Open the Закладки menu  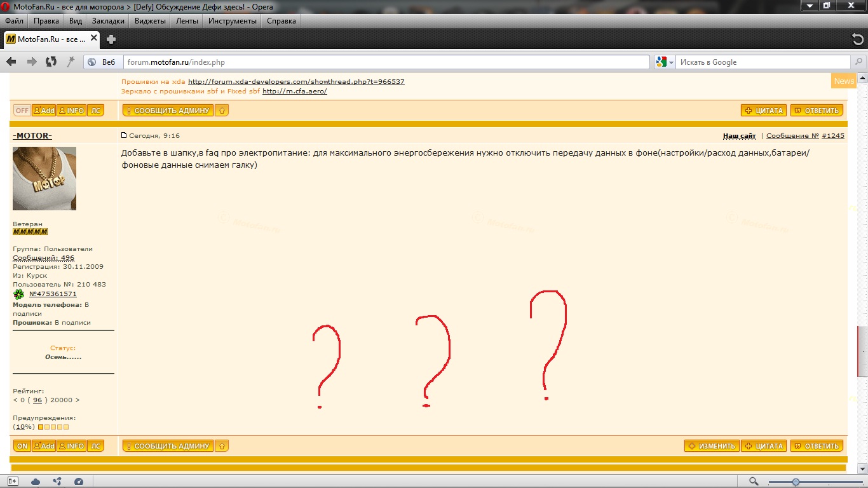tap(108, 21)
